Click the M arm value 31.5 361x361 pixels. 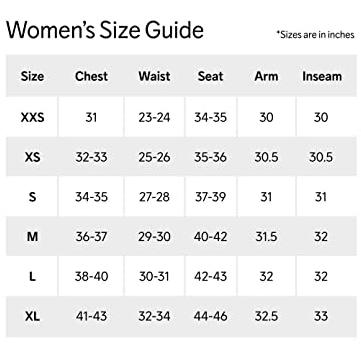pyautogui.click(x=266, y=237)
